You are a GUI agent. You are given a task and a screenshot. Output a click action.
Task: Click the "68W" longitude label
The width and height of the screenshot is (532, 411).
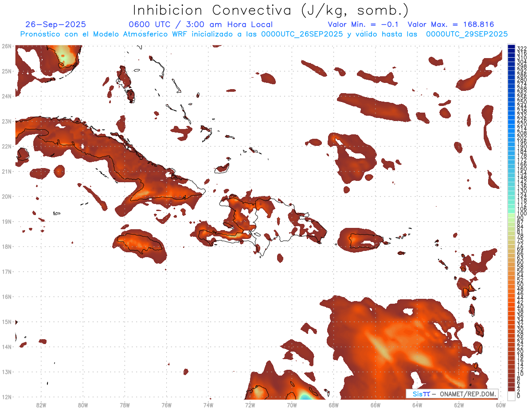point(334,405)
